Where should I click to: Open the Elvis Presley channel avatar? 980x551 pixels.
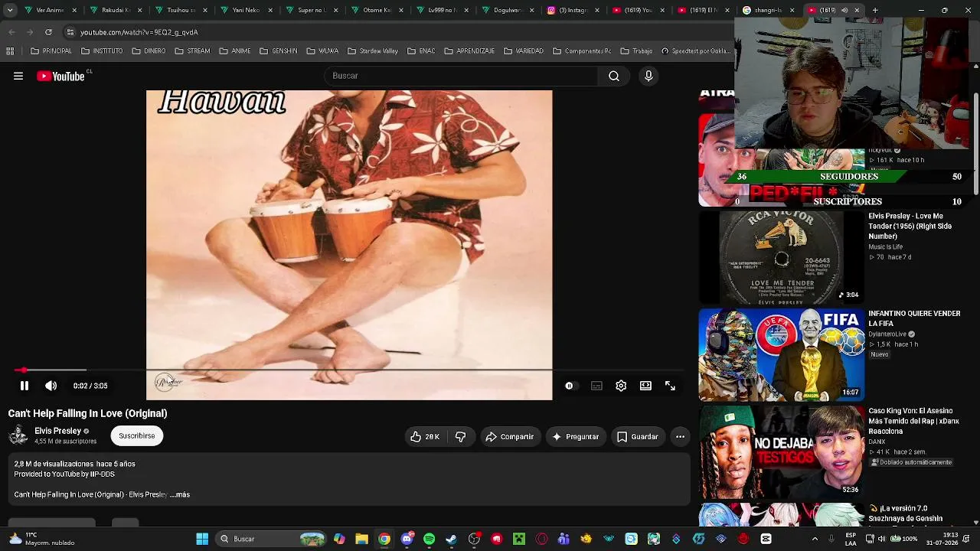pos(18,435)
